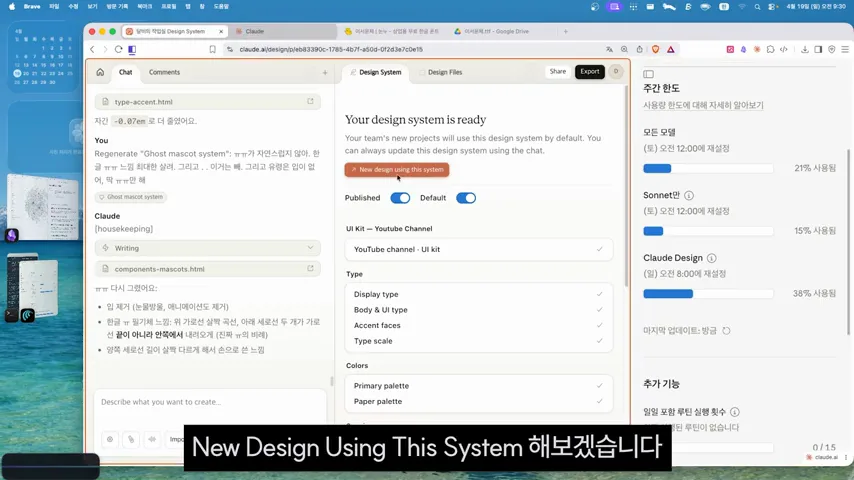Click the checkmark on Type scale row

599,341
